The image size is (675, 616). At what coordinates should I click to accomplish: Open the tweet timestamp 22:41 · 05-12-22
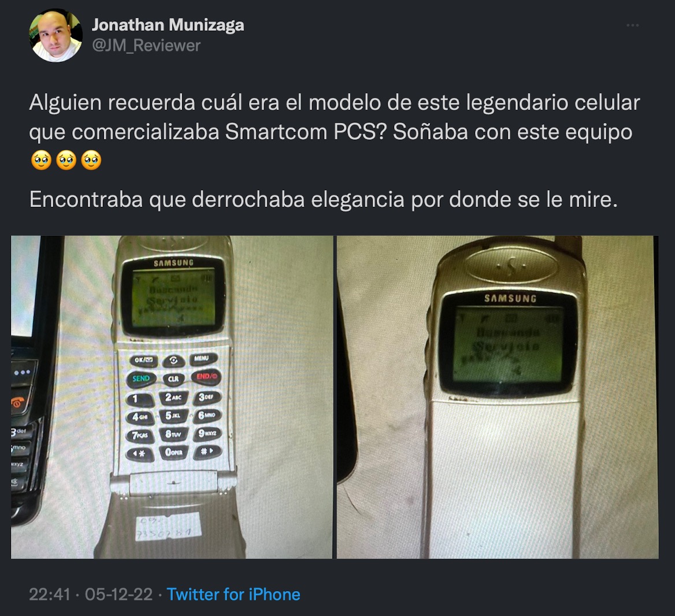pyautogui.click(x=91, y=595)
